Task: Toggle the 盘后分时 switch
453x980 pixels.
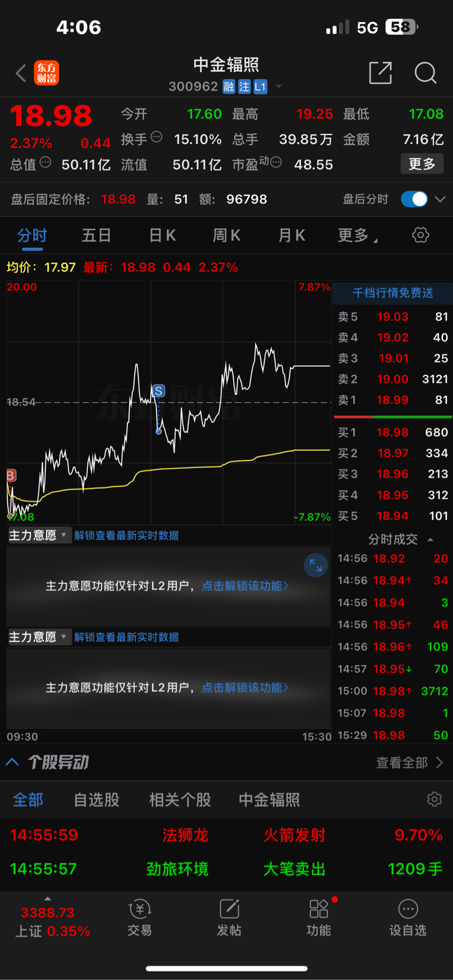Action: pyautogui.click(x=414, y=199)
